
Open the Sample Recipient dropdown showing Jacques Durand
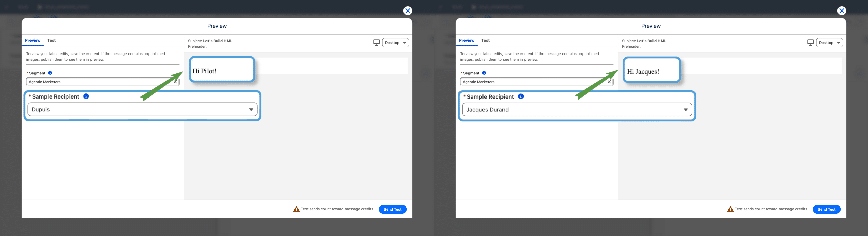(577, 110)
